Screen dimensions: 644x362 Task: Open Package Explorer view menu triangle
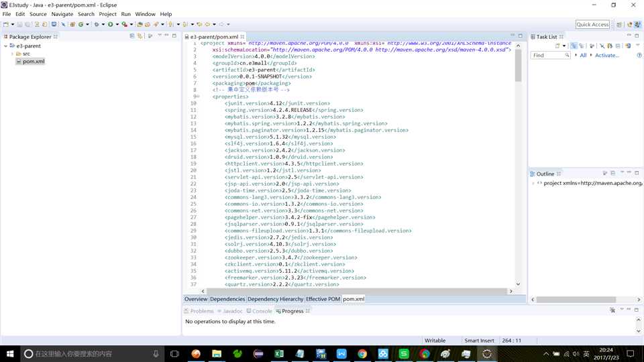(x=160, y=36)
